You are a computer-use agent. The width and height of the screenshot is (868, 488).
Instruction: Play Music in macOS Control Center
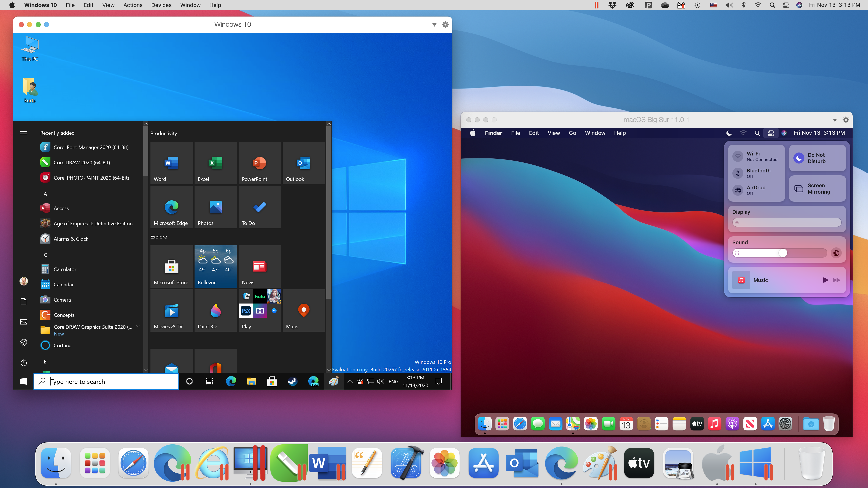pos(825,279)
